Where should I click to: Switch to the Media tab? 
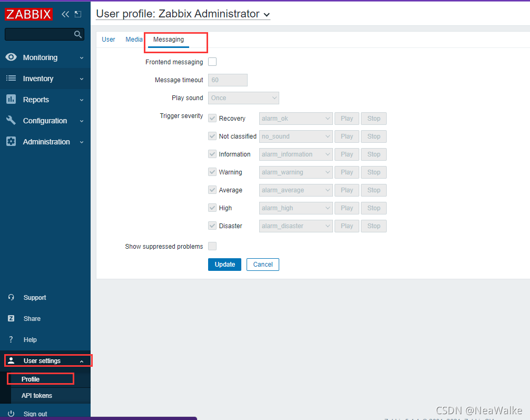click(x=134, y=40)
